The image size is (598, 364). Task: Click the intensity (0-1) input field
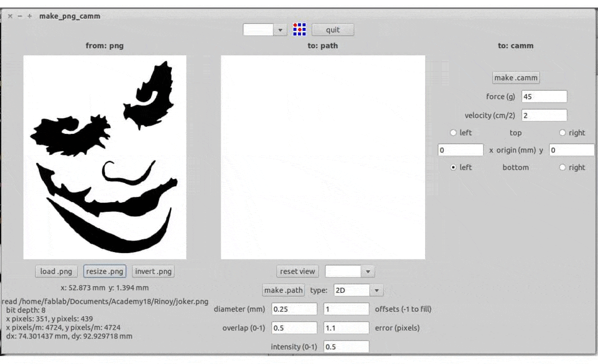(x=346, y=347)
